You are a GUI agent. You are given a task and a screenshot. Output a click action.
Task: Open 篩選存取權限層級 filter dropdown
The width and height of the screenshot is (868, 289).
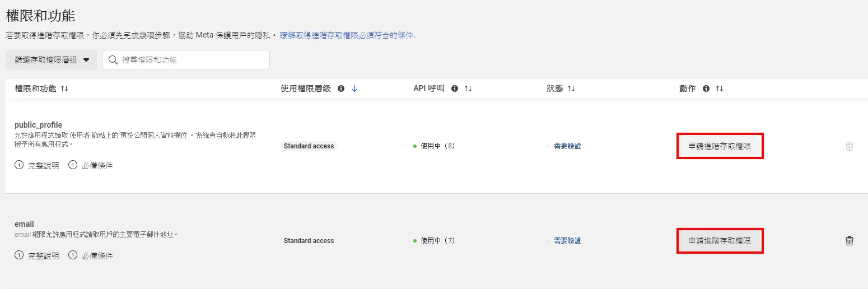(52, 60)
